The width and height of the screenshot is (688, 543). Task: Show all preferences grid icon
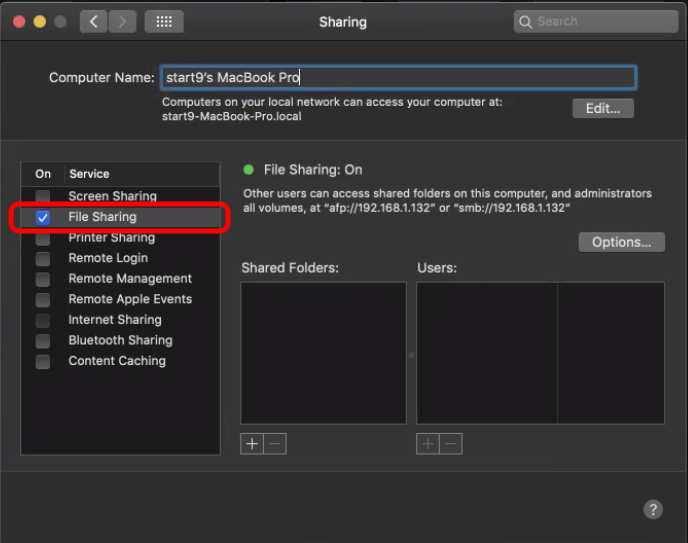click(x=164, y=21)
